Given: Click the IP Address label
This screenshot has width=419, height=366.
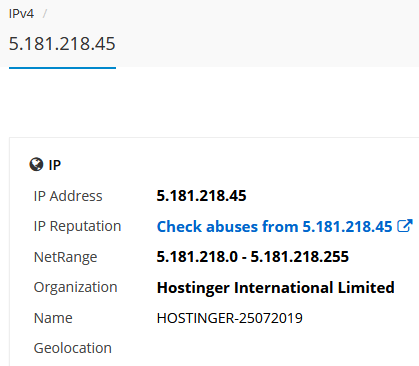Looking at the screenshot, I should click(x=68, y=196).
